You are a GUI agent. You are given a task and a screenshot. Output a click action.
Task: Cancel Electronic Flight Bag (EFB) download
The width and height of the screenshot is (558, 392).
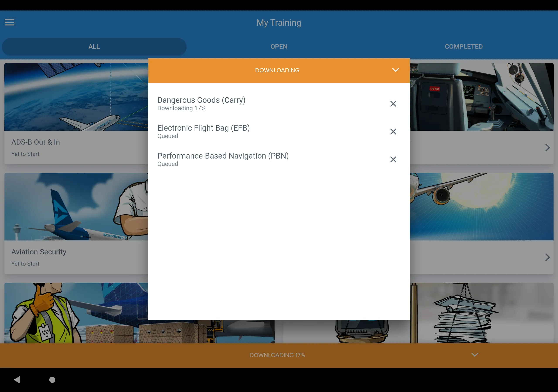click(393, 131)
